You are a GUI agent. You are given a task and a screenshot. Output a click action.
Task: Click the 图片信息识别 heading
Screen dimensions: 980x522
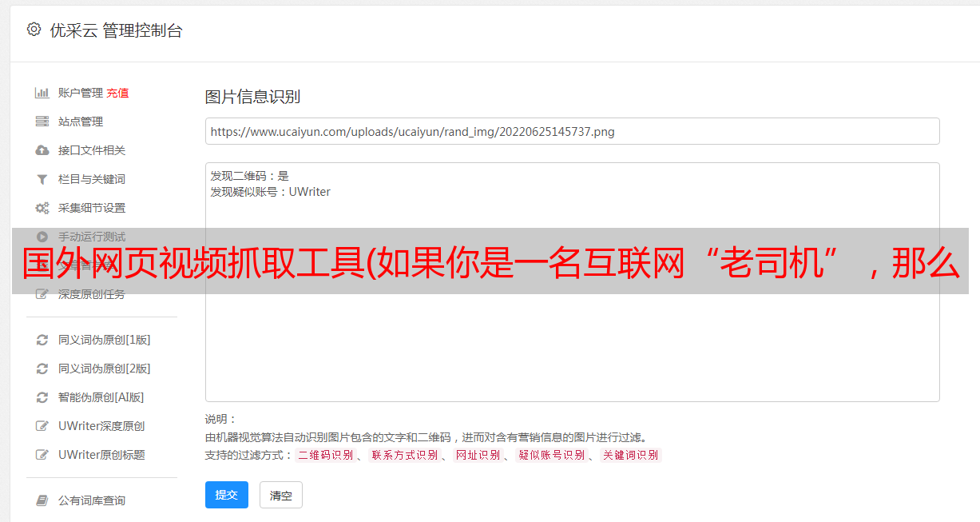(x=252, y=97)
